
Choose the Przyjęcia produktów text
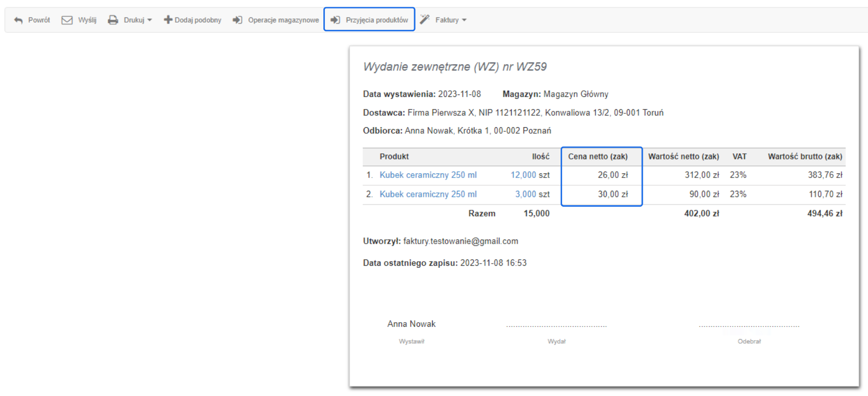[377, 20]
